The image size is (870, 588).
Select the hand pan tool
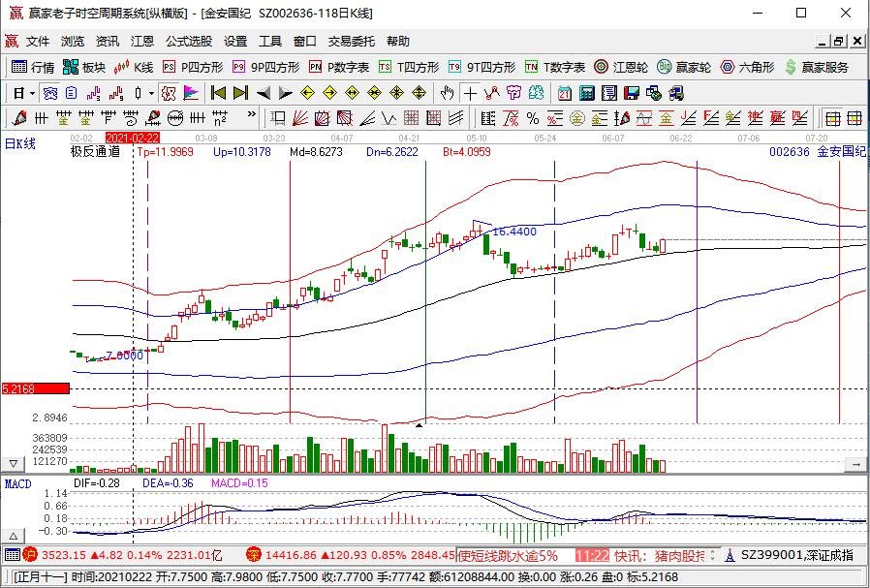[448, 93]
